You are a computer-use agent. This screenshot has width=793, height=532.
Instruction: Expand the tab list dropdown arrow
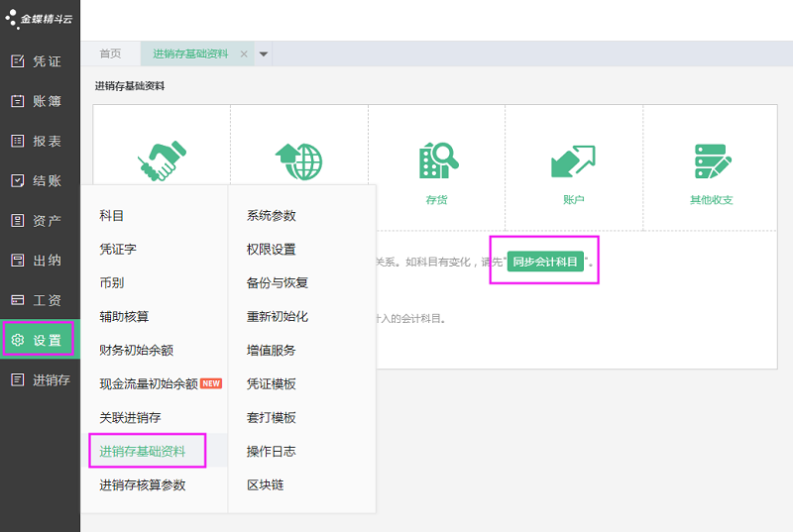coord(264,54)
